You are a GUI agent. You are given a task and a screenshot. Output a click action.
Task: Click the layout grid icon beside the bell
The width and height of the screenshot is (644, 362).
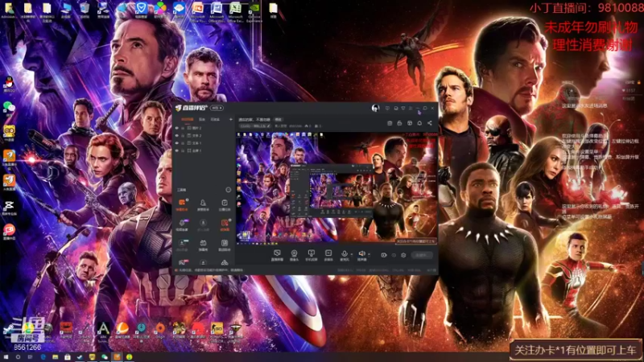410,123
